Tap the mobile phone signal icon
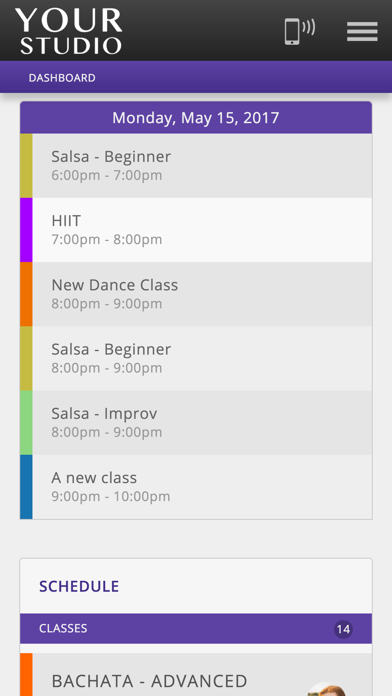Viewport: 392px width, 696px height. coord(300,31)
